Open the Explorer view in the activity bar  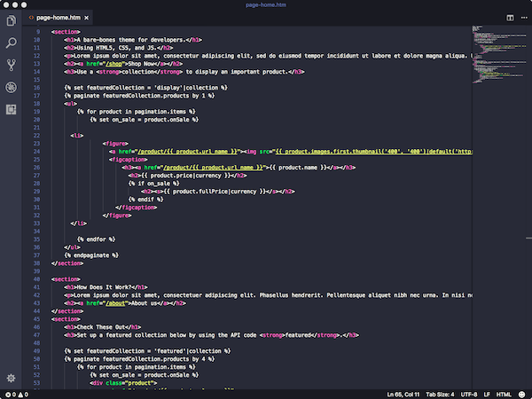[x=11, y=20]
